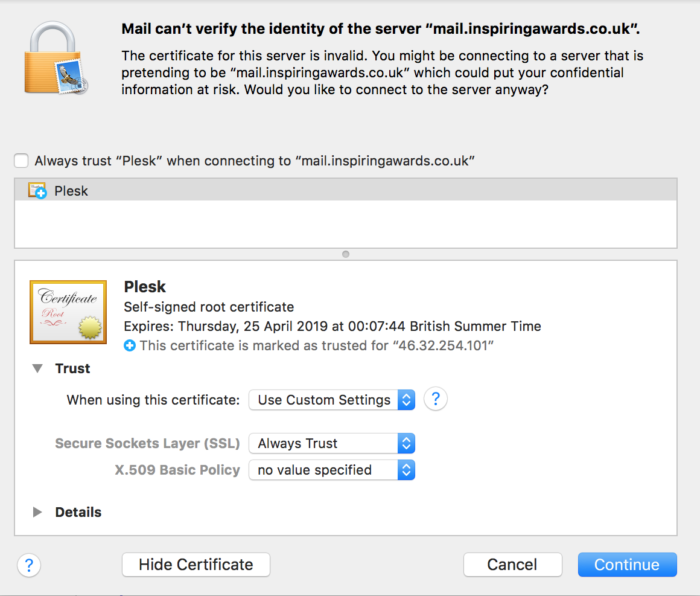Click the large root Certificate image

pos(68,312)
